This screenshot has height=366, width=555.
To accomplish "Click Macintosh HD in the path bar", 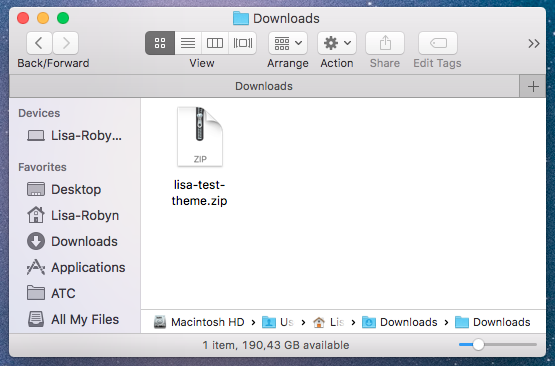I will click(x=199, y=322).
